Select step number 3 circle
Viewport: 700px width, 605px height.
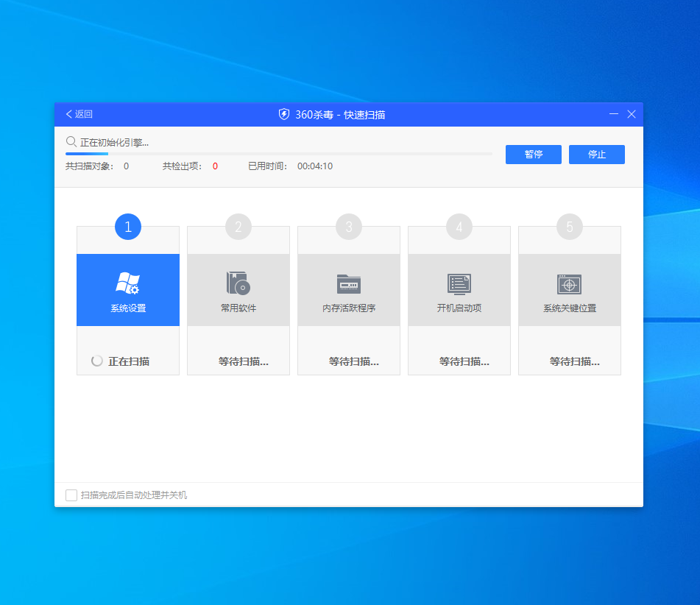[x=349, y=227]
